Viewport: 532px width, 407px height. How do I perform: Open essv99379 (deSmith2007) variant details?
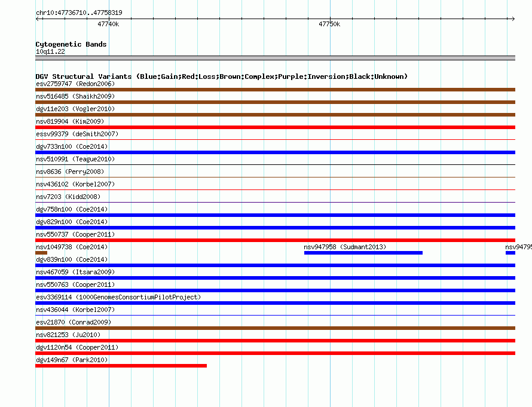(77, 134)
